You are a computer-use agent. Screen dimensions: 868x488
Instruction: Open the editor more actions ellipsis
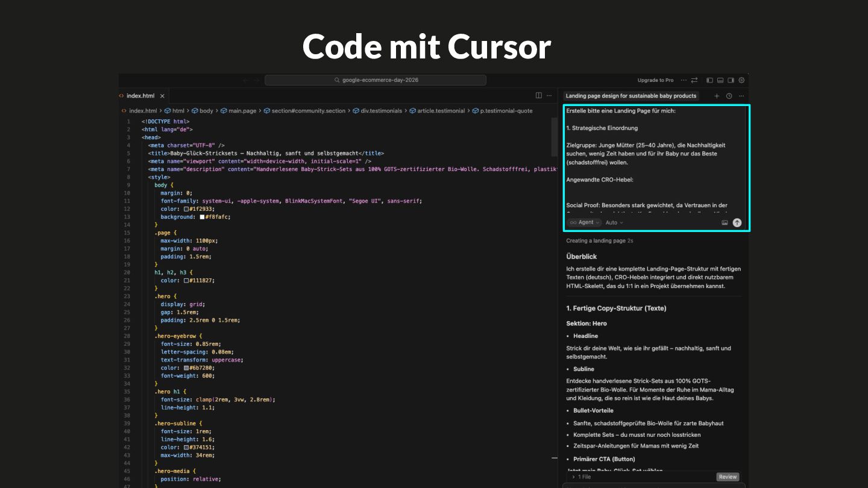(549, 96)
